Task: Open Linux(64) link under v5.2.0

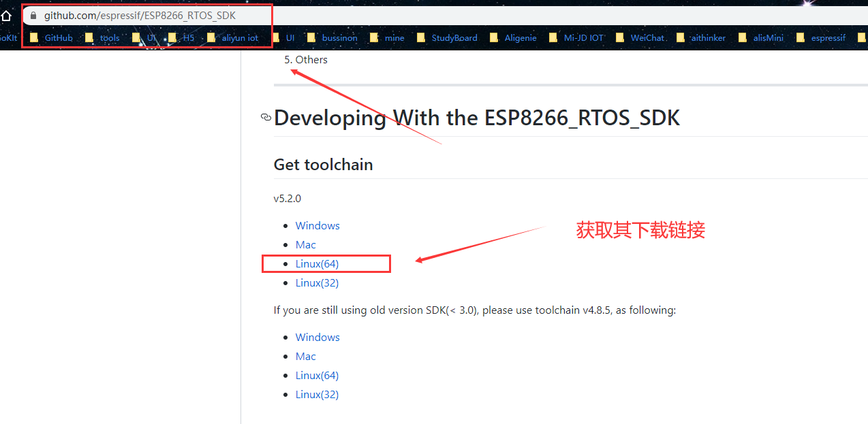Action: coord(317,263)
